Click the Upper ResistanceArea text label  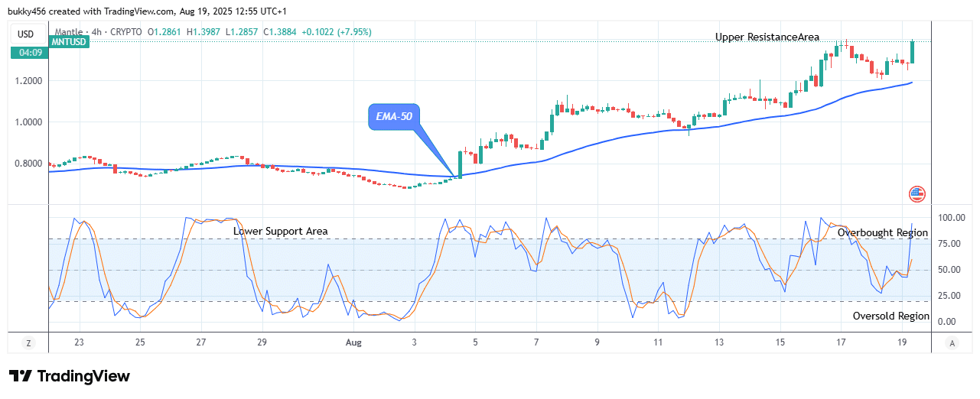click(x=767, y=37)
